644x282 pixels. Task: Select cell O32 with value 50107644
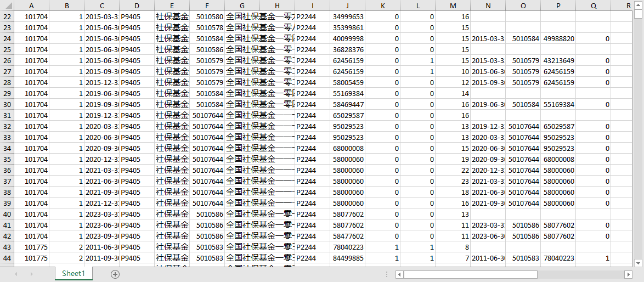pos(523,126)
